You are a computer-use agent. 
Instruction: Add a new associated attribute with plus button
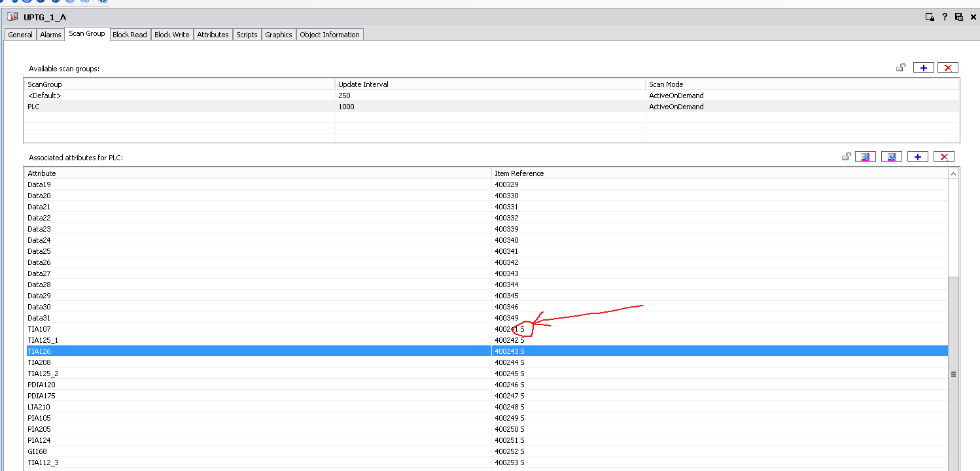click(x=918, y=156)
